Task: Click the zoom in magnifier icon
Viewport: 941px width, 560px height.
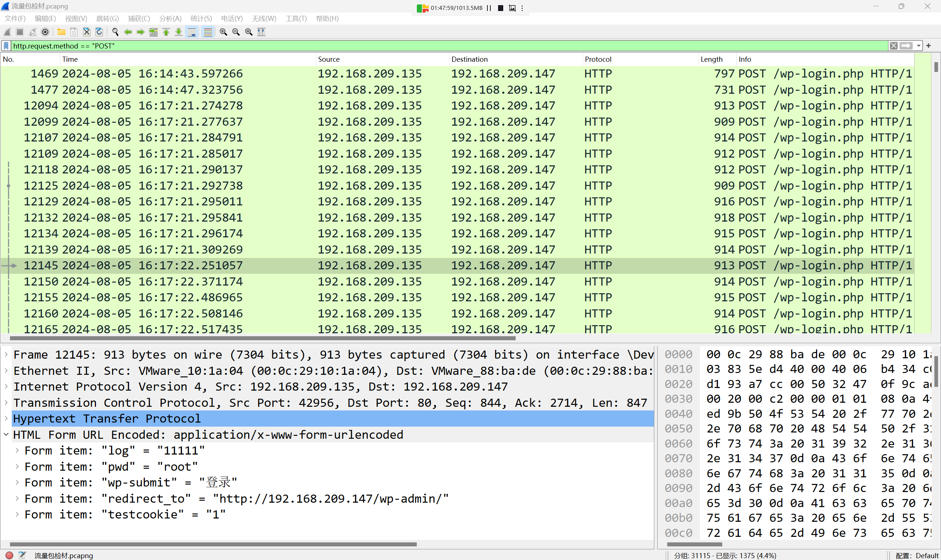Action: point(223,32)
